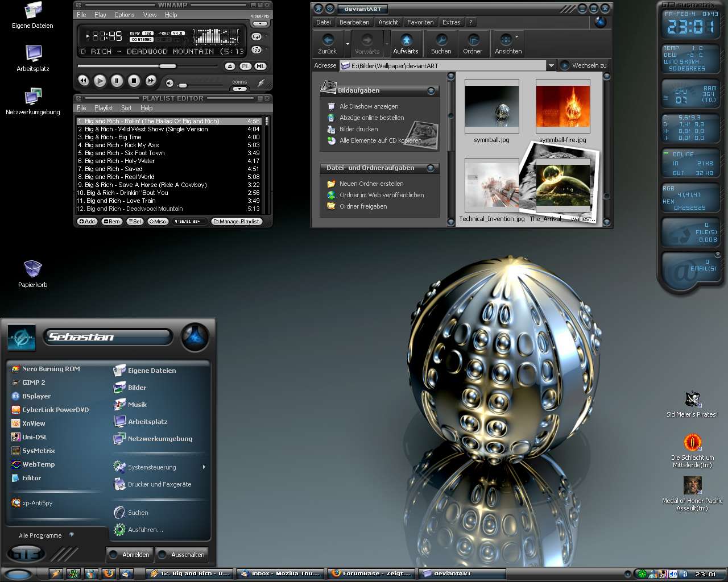This screenshot has width=728, height=582.
Task: Open Winamp's Options menu
Action: [x=124, y=15]
